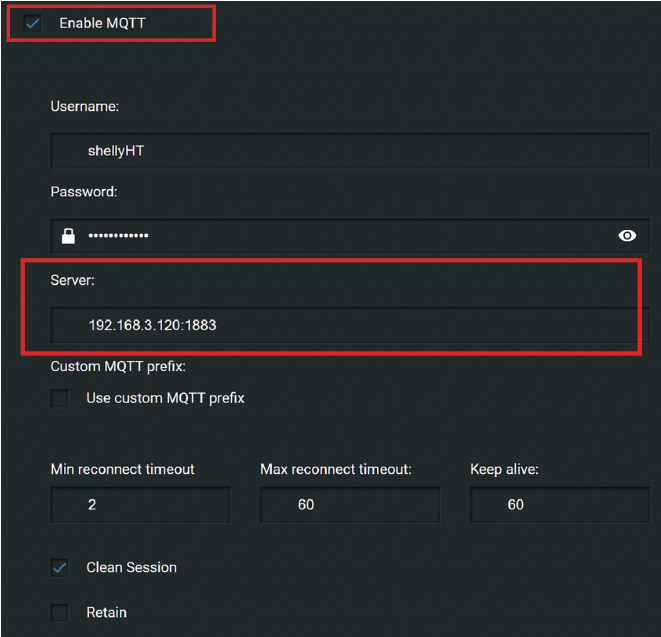Click the Max reconnect timeout field

[350, 505]
